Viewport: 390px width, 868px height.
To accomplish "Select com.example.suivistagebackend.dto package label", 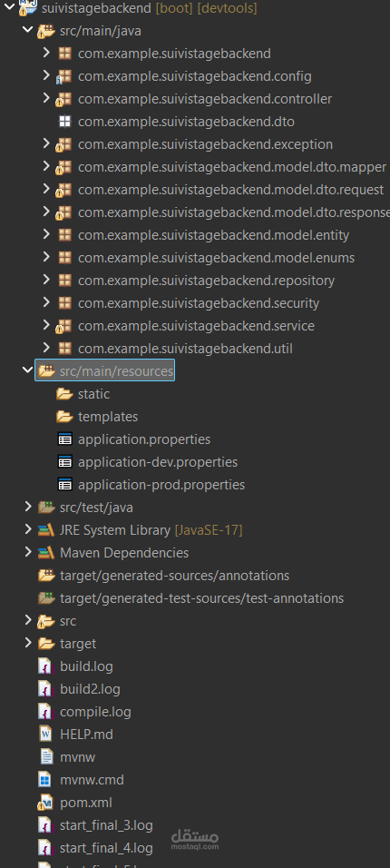I will (x=186, y=122).
